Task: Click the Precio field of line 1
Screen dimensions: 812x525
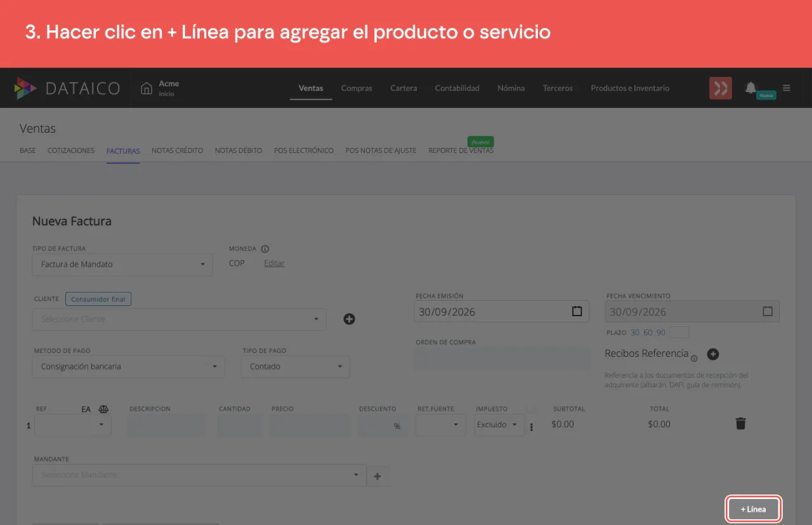Action: click(x=309, y=425)
